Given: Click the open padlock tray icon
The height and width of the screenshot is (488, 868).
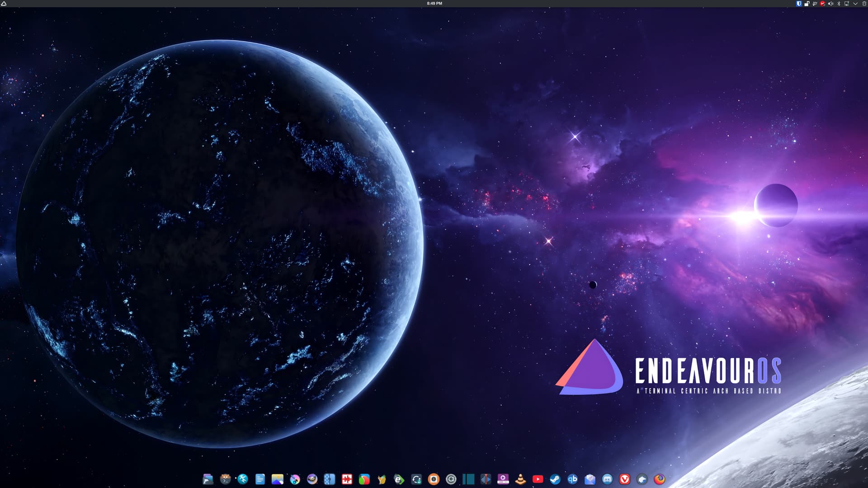Looking at the screenshot, I should click(807, 3).
